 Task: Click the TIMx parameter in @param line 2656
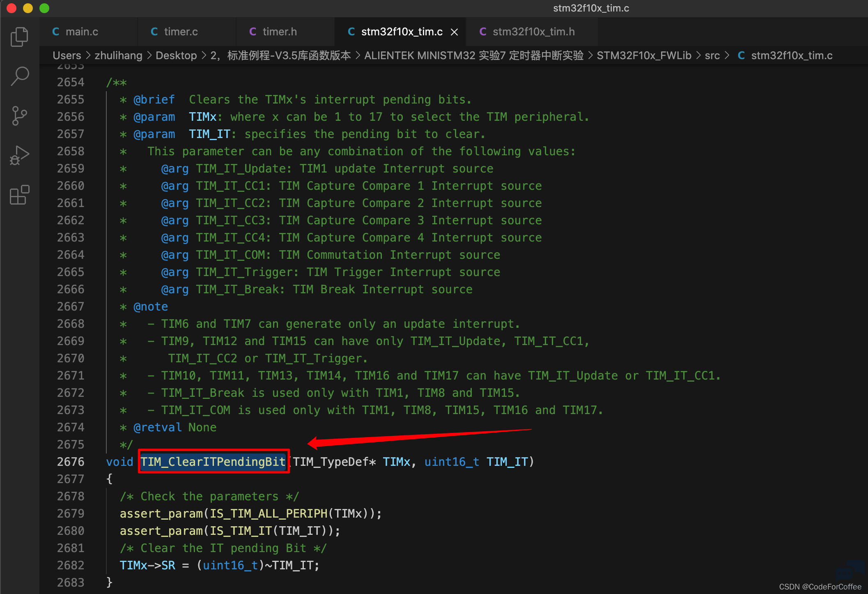tap(202, 117)
